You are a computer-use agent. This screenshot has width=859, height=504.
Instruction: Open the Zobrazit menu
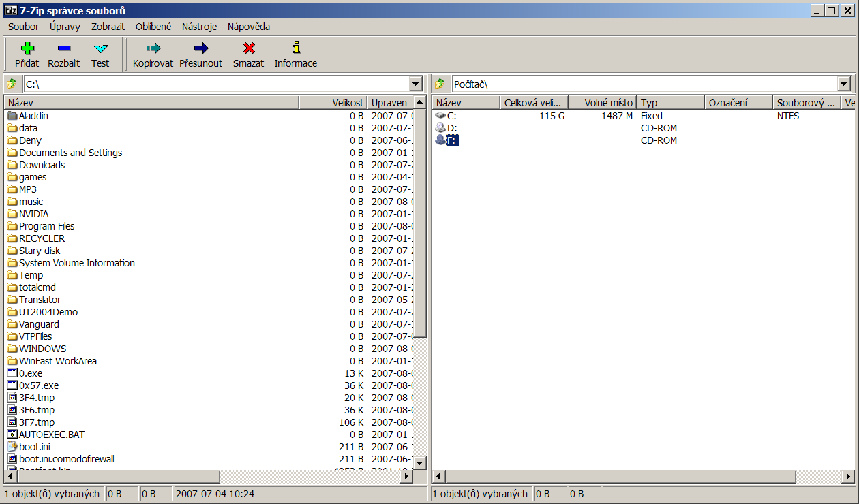[x=108, y=27]
